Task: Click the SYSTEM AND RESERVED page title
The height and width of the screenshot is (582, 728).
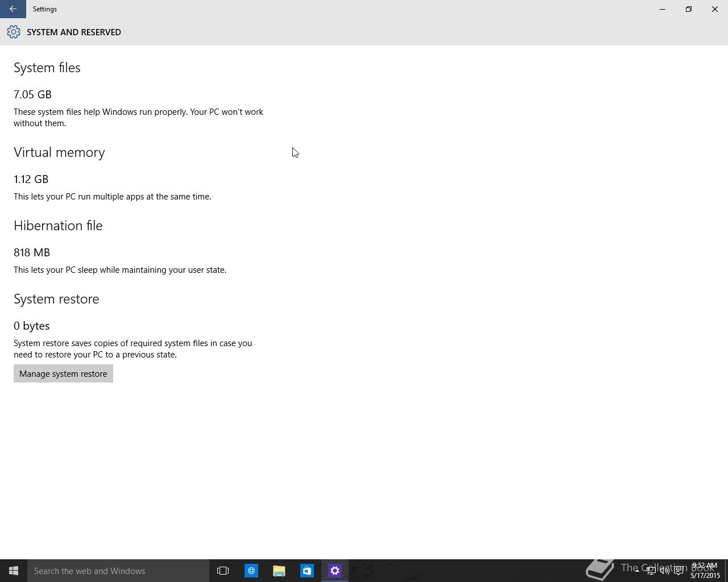Action: tap(74, 32)
